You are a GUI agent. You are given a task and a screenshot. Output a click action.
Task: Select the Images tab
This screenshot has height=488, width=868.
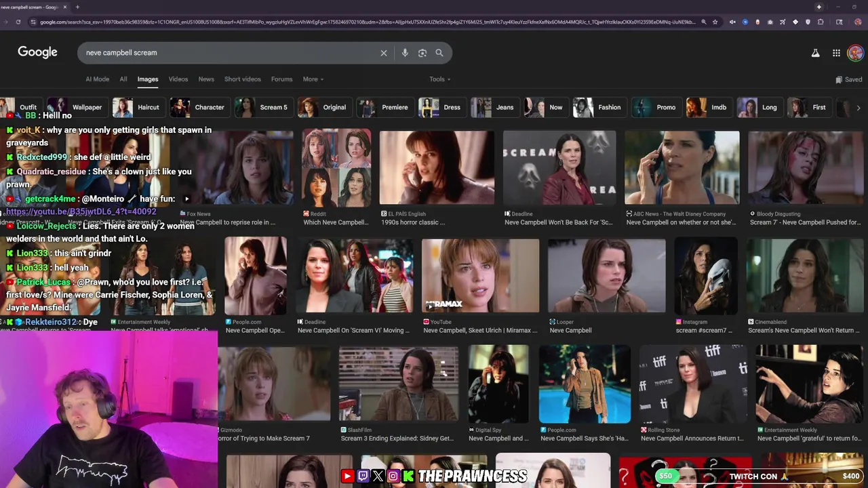[148, 79]
